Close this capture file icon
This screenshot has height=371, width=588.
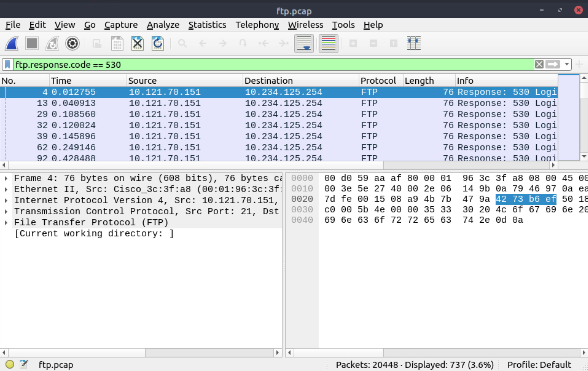[137, 43]
